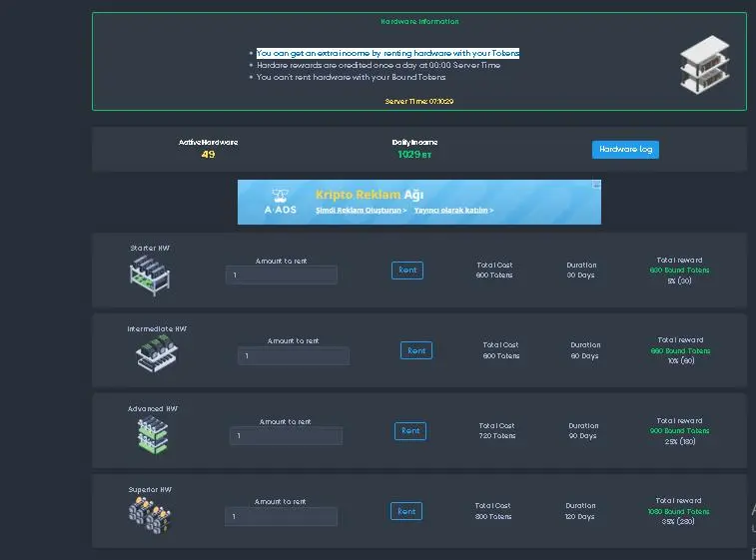Focus the Intermediate HW amount to rent field
Image resolution: width=756 pixels, height=560 pixels.
coord(294,356)
